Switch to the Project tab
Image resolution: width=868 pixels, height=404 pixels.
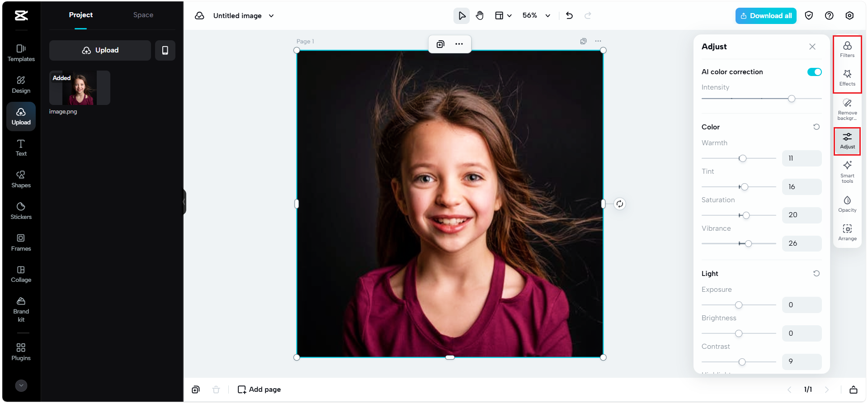click(x=80, y=15)
